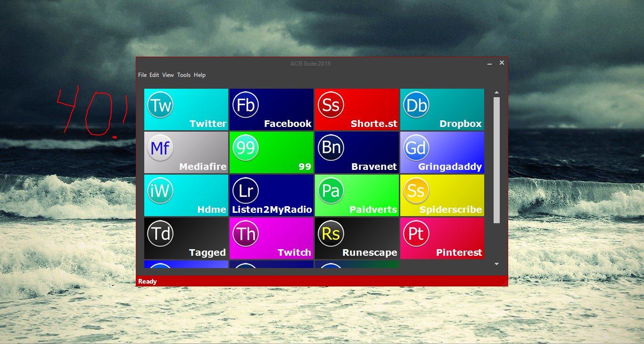Open the View menu
644x344 pixels.
(168, 75)
